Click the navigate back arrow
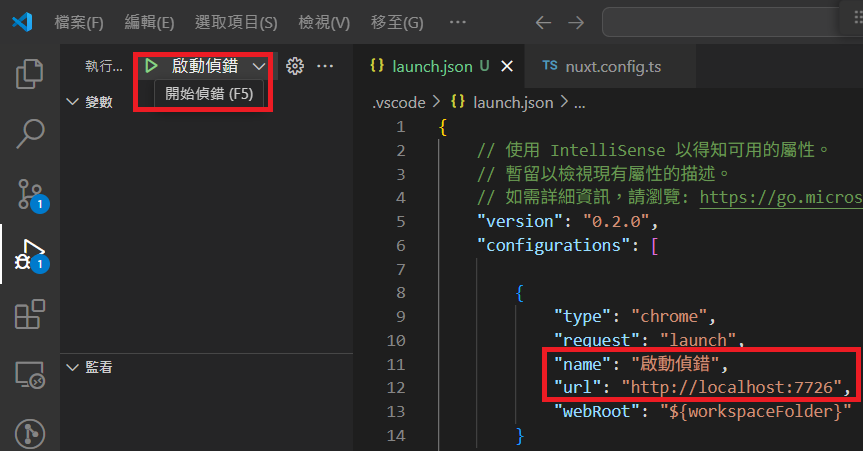 coord(542,22)
